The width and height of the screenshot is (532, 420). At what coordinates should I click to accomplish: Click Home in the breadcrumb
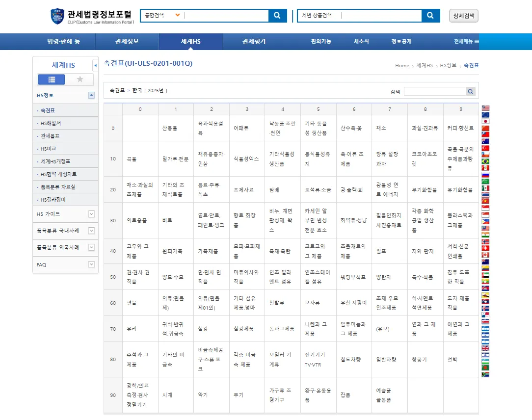[x=402, y=65]
